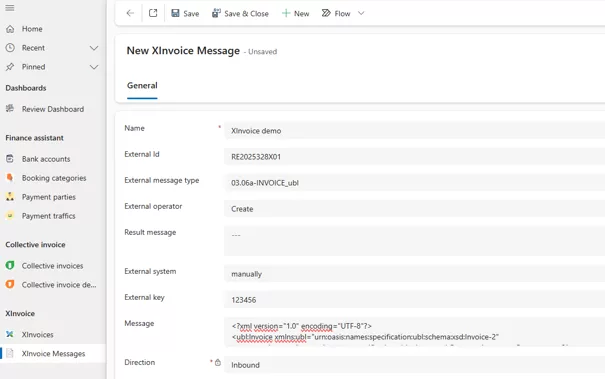
Task: Edit the External system field
Action: [414, 274]
